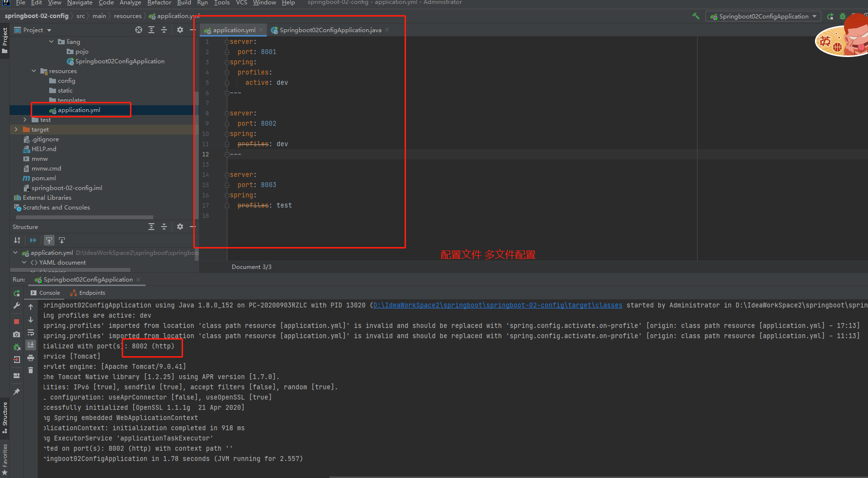Open Project panel gear settings
The image size is (868, 478).
point(180,30)
